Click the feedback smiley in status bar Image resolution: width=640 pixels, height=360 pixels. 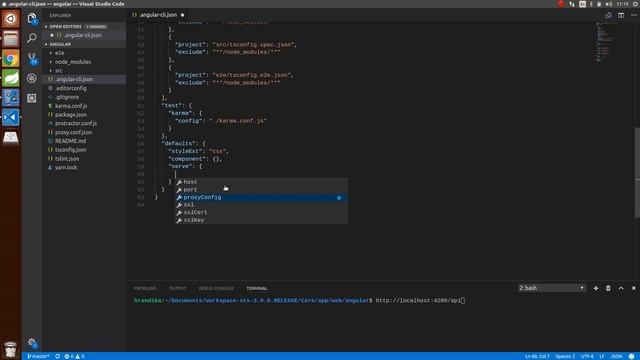click(631, 356)
